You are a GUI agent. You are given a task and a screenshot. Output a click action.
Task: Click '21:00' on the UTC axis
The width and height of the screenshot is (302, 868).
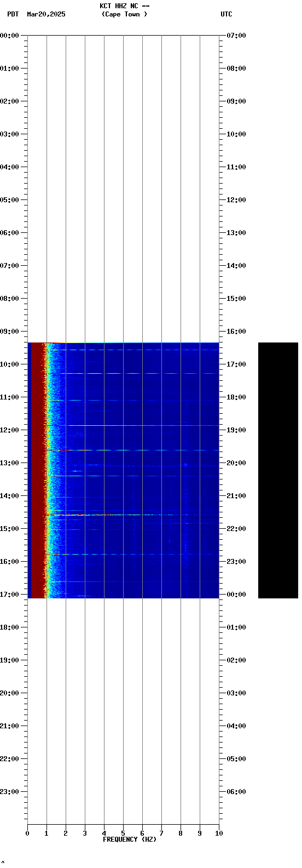(236, 496)
